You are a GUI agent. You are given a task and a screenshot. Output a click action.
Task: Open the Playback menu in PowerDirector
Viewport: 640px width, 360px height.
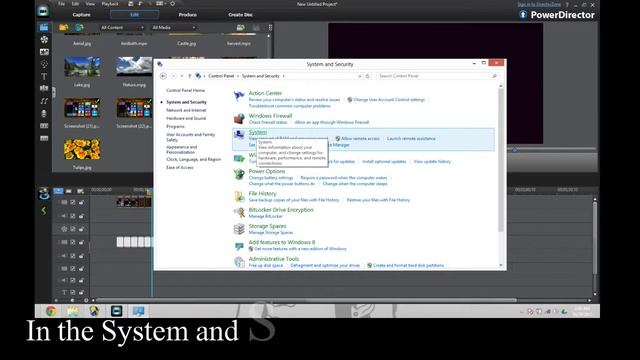point(110,4)
